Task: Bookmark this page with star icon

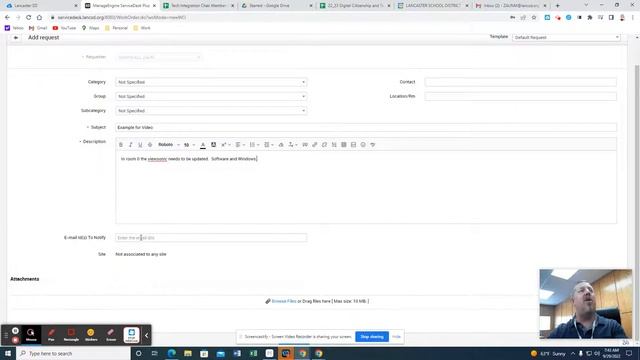Action: [534, 18]
